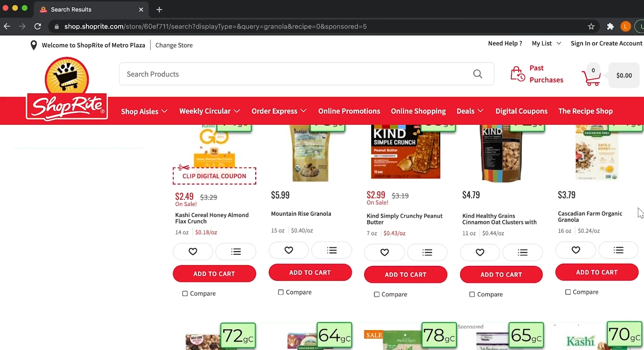This screenshot has width=644, height=350.
Task: Bookmark this page with the star icon
Action: click(x=591, y=26)
